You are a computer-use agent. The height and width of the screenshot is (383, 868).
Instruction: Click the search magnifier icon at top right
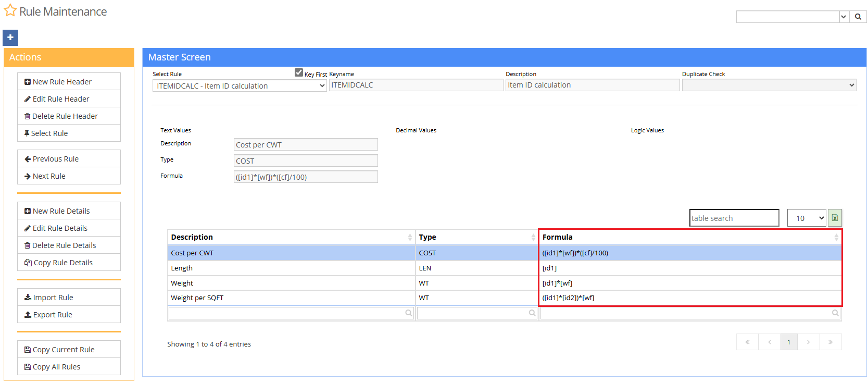(858, 17)
